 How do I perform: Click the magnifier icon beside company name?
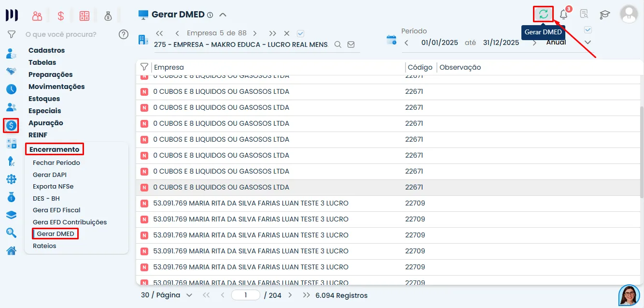[x=338, y=44]
